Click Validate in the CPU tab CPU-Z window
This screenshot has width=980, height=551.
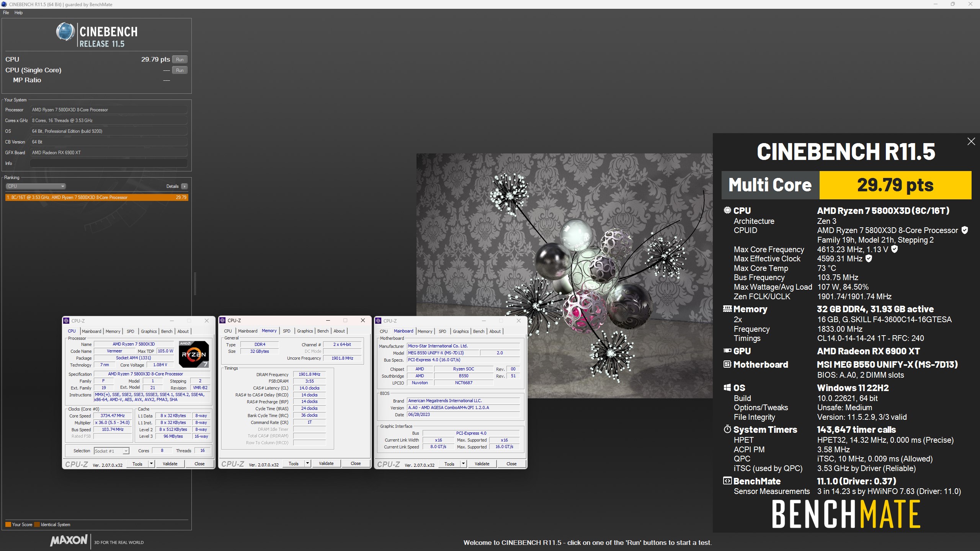click(170, 464)
